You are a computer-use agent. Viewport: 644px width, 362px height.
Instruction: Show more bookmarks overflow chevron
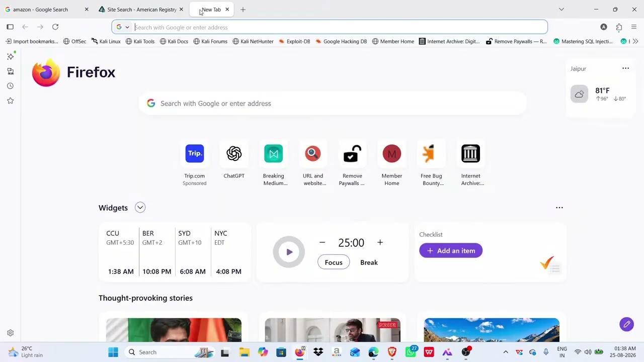(x=635, y=41)
